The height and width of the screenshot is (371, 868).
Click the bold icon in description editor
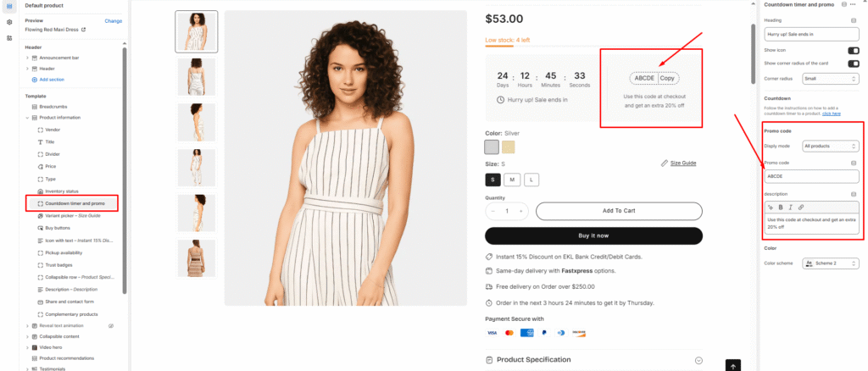point(781,207)
